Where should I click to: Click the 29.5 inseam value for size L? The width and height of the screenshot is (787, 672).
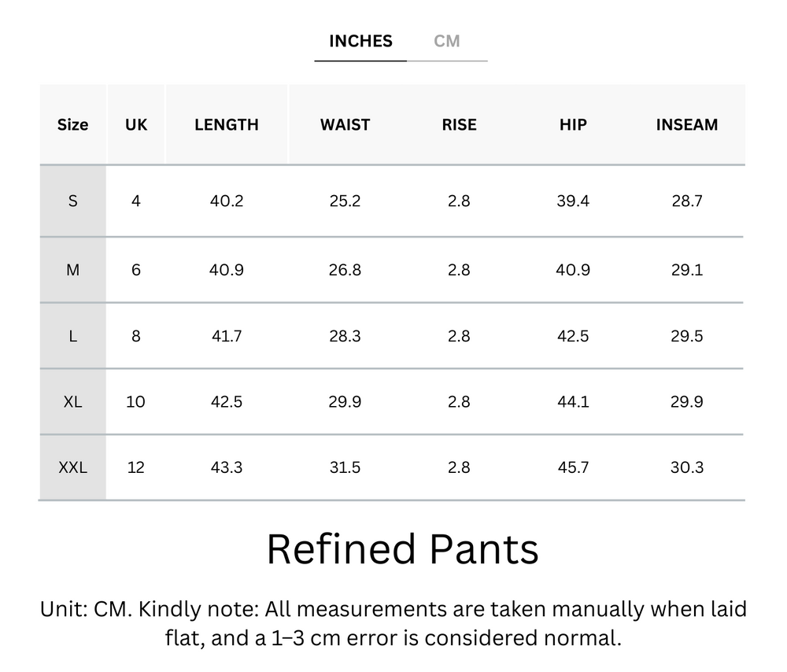pos(687,336)
